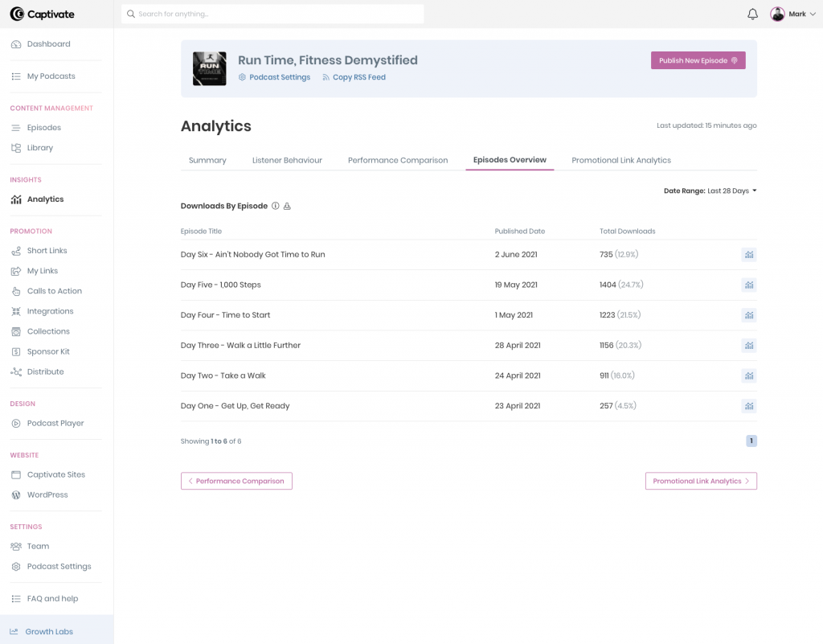823x644 pixels.
Task: Click the Captivate logo
Action: click(x=42, y=14)
